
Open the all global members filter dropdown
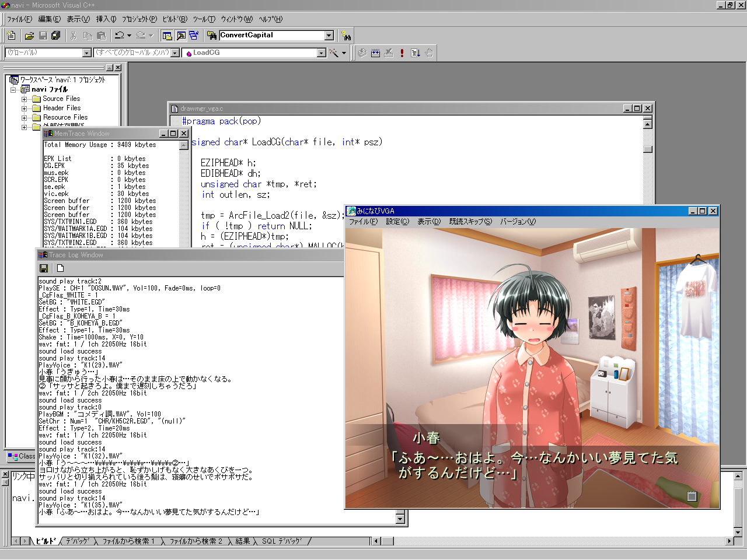pos(175,53)
